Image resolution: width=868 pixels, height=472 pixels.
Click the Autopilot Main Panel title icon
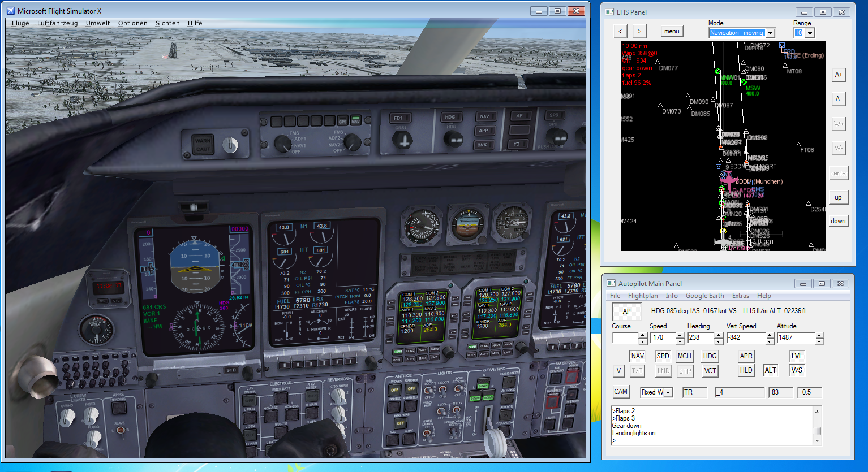611,283
